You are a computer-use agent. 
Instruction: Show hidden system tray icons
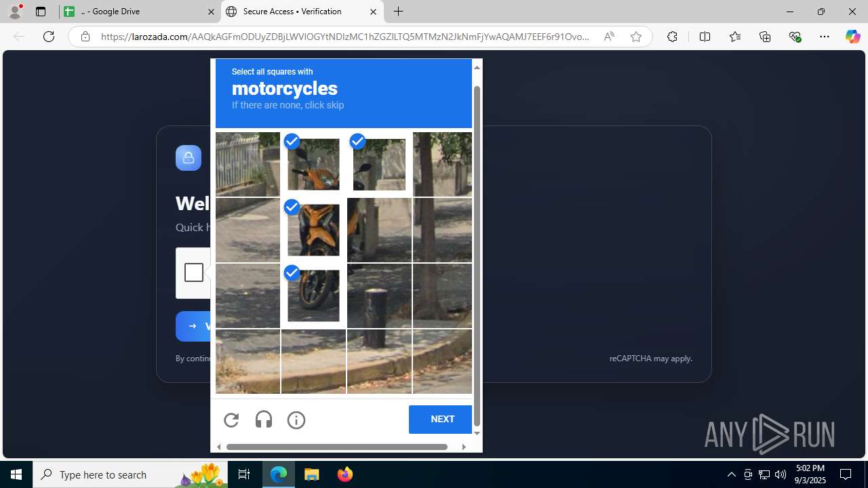click(731, 474)
